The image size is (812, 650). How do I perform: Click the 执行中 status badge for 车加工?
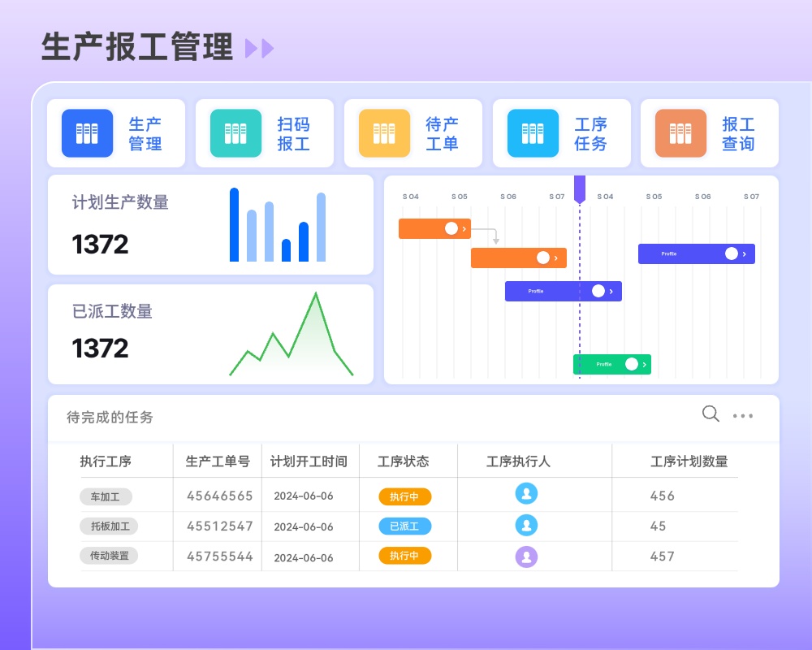point(404,496)
